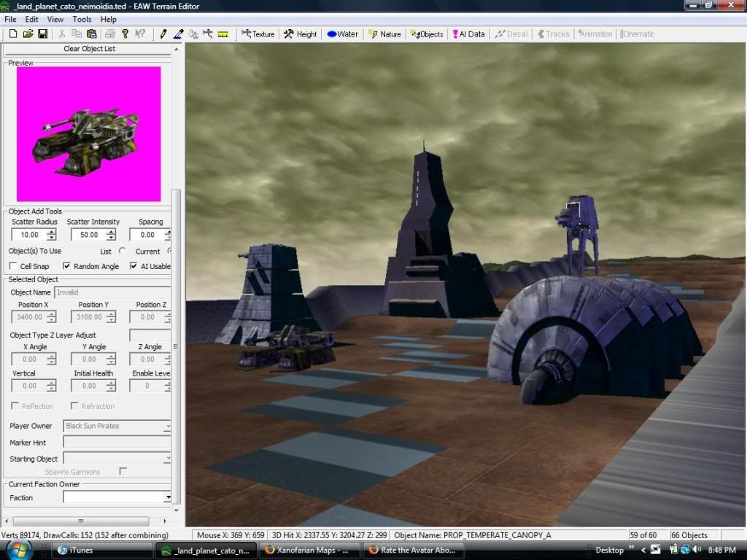
Task: Click the Decal mode button
Action: coord(511,34)
